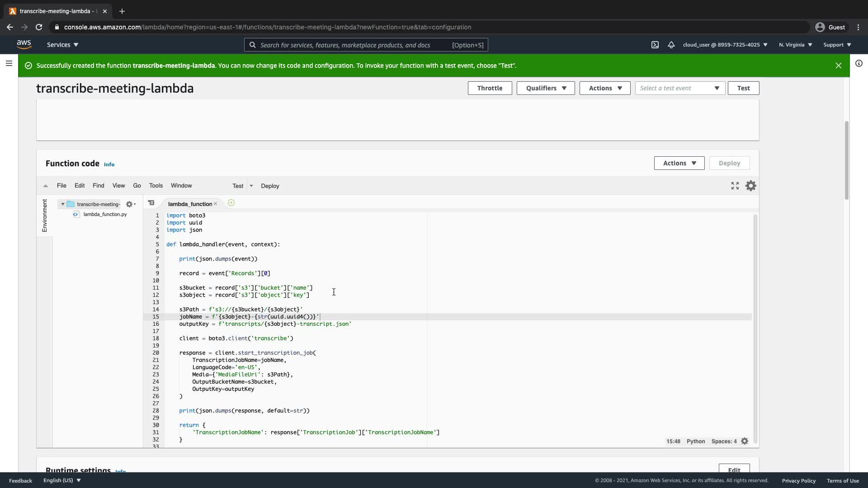The image size is (868, 488).
Task: Click the status bar settings gear
Action: pyautogui.click(x=745, y=441)
